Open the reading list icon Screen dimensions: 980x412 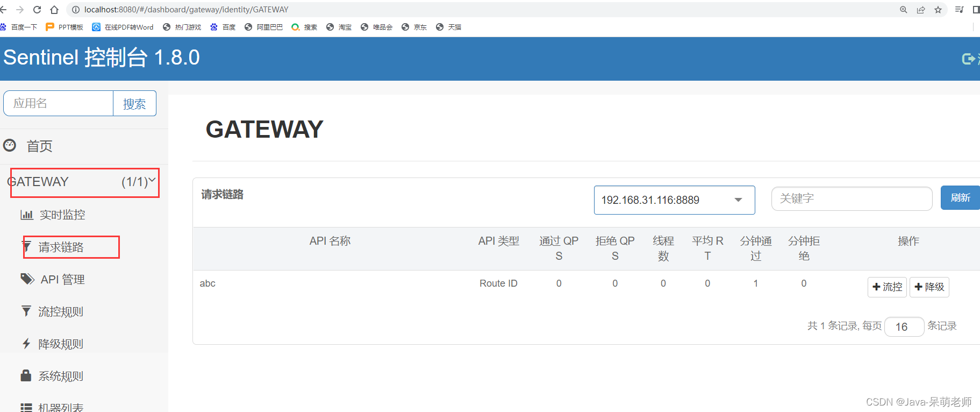click(959, 10)
